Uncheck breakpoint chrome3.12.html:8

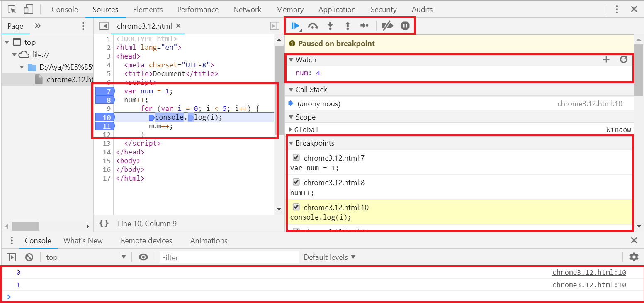tap(296, 182)
